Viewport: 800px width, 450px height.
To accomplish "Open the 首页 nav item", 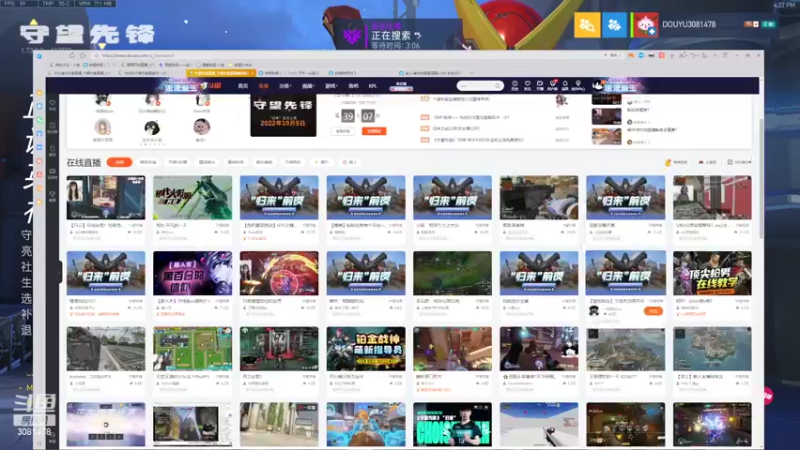I will tap(243, 86).
